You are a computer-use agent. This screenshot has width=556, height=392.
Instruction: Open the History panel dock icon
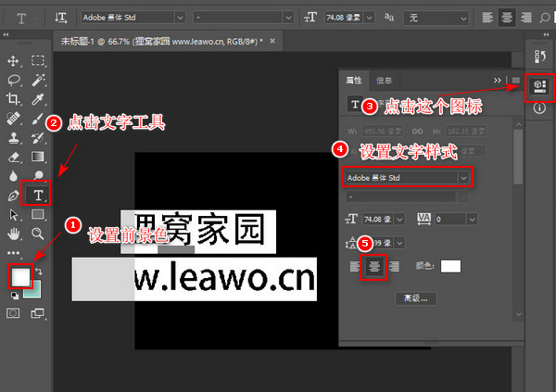(x=539, y=57)
